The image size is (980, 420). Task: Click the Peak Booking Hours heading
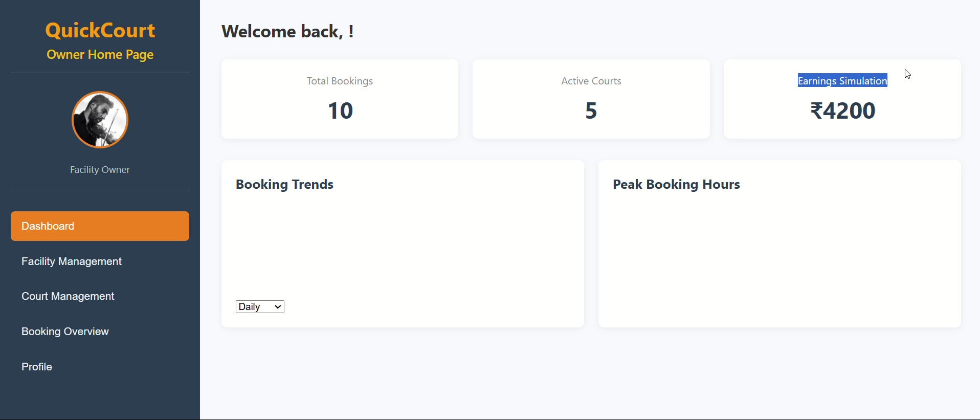coord(676,184)
